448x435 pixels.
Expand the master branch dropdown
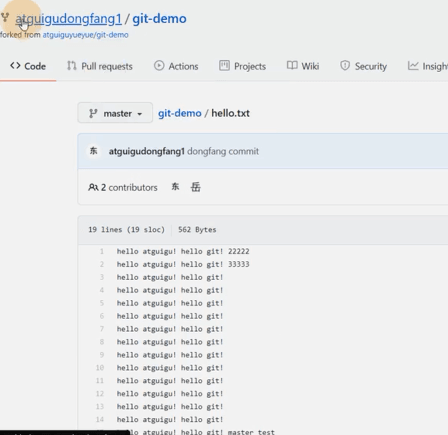pyautogui.click(x=115, y=113)
